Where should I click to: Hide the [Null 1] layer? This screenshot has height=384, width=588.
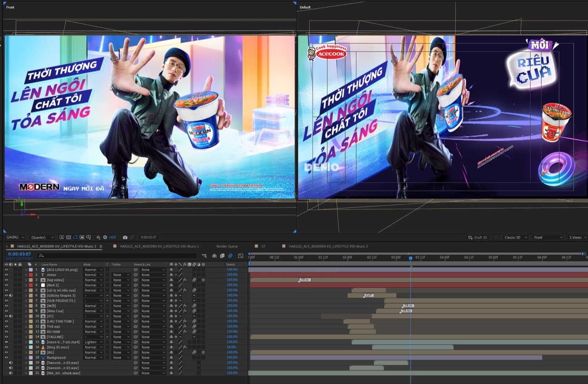point(6,285)
